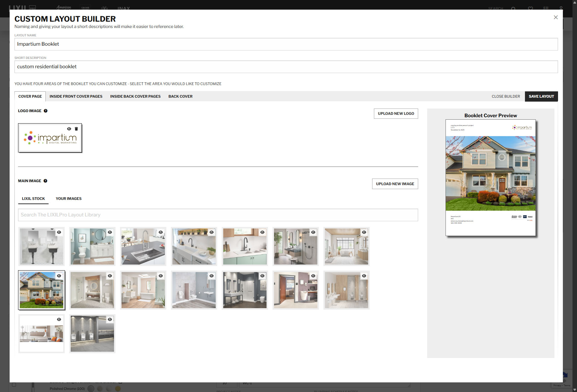Click the Save Layout button

click(541, 96)
